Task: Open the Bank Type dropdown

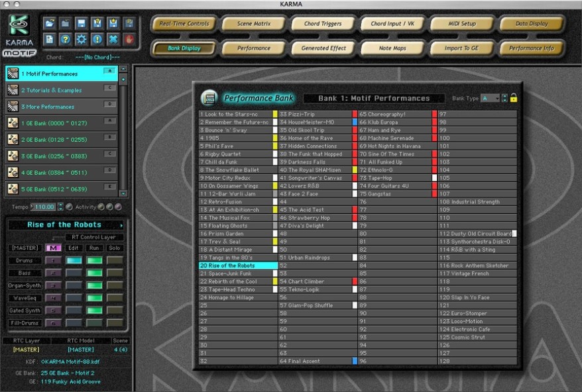Action: pos(491,98)
